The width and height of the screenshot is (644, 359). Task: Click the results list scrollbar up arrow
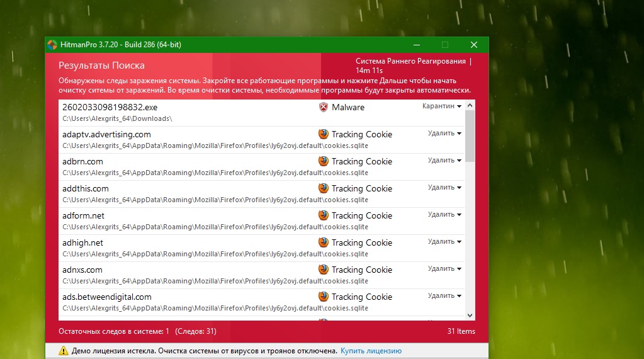[470, 106]
